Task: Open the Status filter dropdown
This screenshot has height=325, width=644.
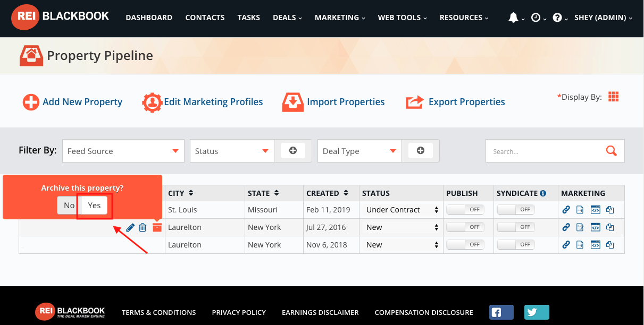Action: point(232,151)
